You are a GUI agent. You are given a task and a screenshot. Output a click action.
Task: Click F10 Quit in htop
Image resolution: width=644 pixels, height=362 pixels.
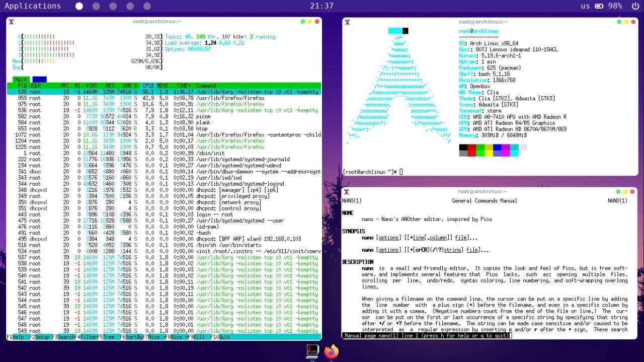coord(220,337)
